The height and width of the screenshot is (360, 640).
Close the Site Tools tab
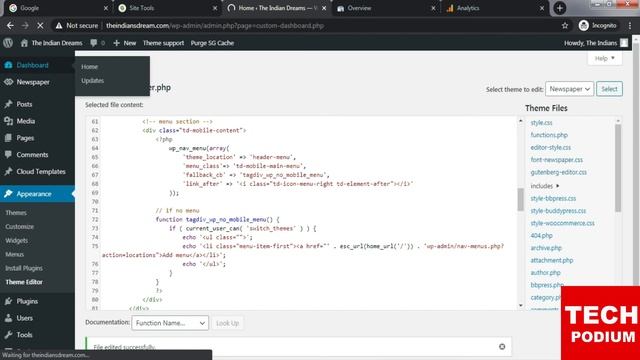click(215, 8)
